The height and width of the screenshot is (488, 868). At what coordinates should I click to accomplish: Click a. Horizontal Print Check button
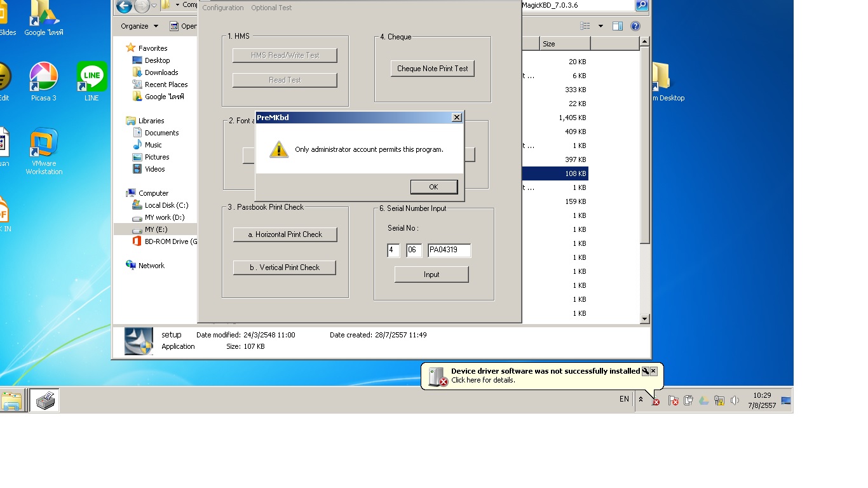click(x=285, y=234)
